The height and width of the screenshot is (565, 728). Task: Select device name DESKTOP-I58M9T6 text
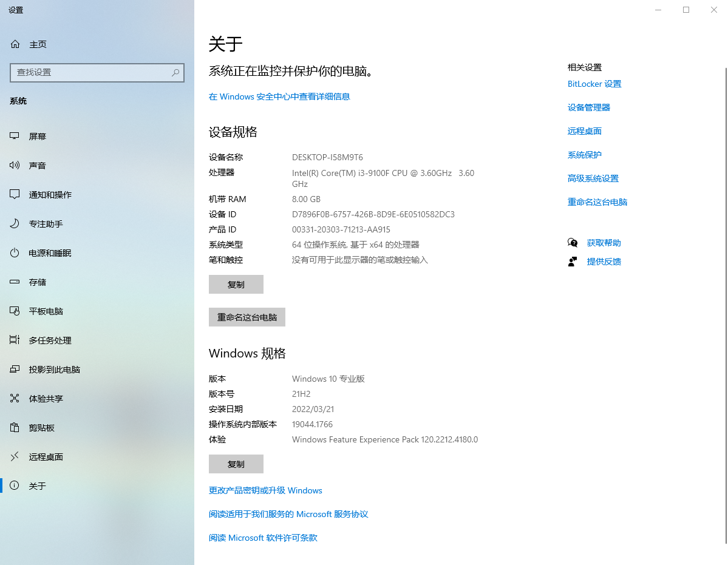tap(327, 157)
